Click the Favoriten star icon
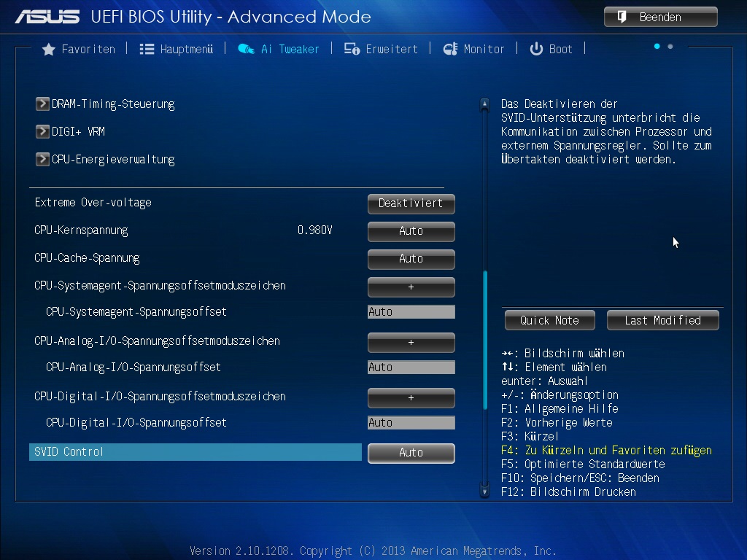The image size is (747, 560). (x=49, y=49)
